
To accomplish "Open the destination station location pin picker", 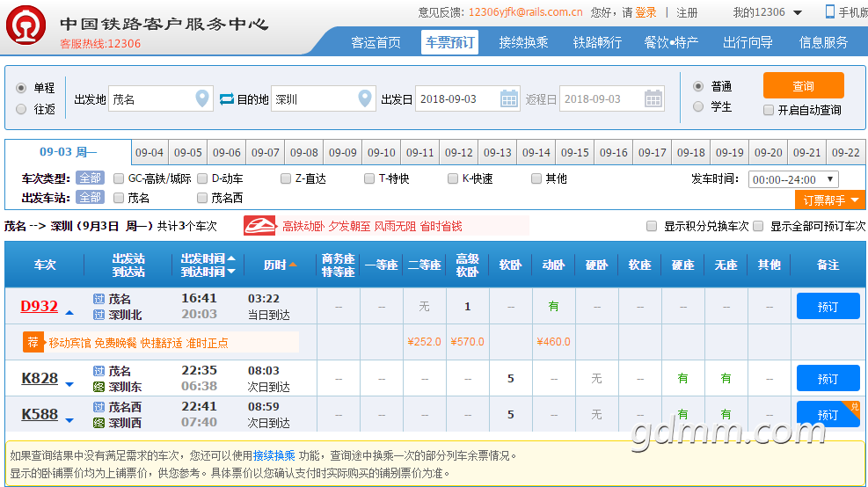I will click(365, 98).
